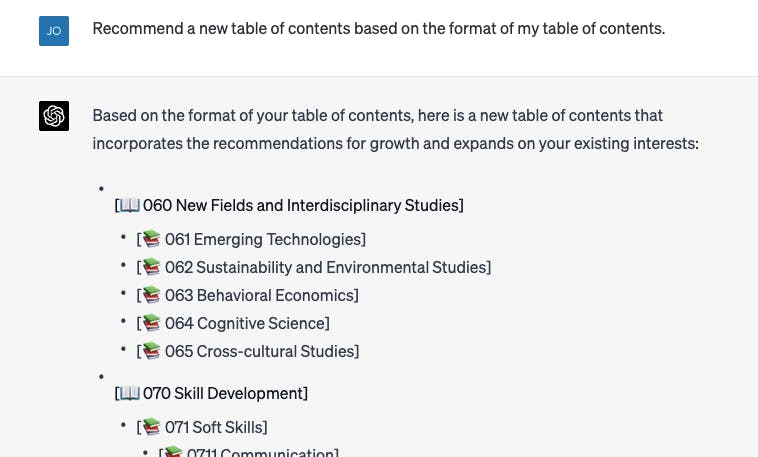The height and width of the screenshot is (457, 758).
Task: Click books icon next to 065 Cross-cultural Studies
Action: click(x=152, y=351)
